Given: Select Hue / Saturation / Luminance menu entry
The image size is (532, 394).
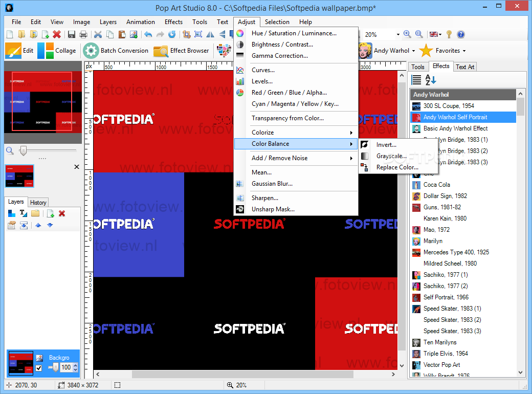Looking at the screenshot, I should click(296, 33).
